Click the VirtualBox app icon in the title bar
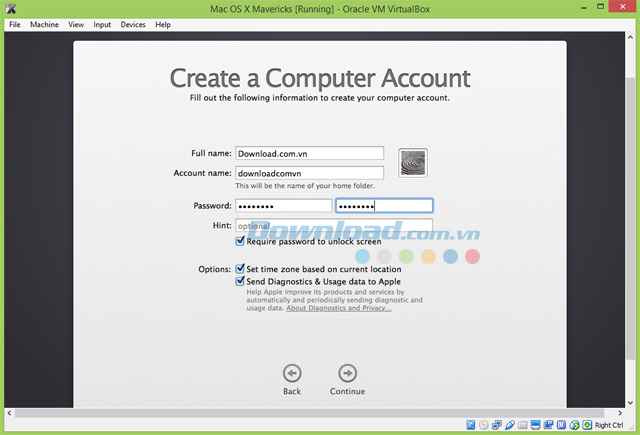The width and height of the screenshot is (640, 435). [x=11, y=9]
